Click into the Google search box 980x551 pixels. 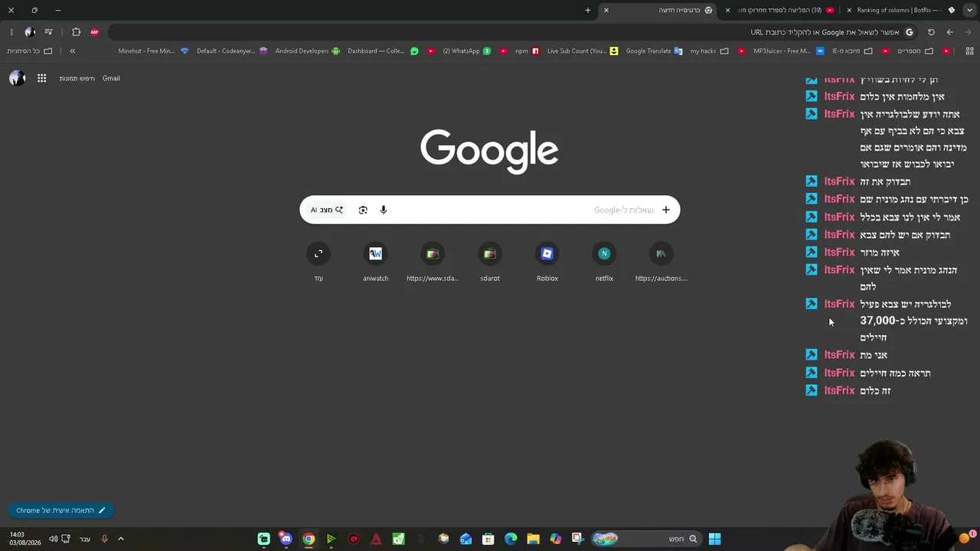coord(490,210)
